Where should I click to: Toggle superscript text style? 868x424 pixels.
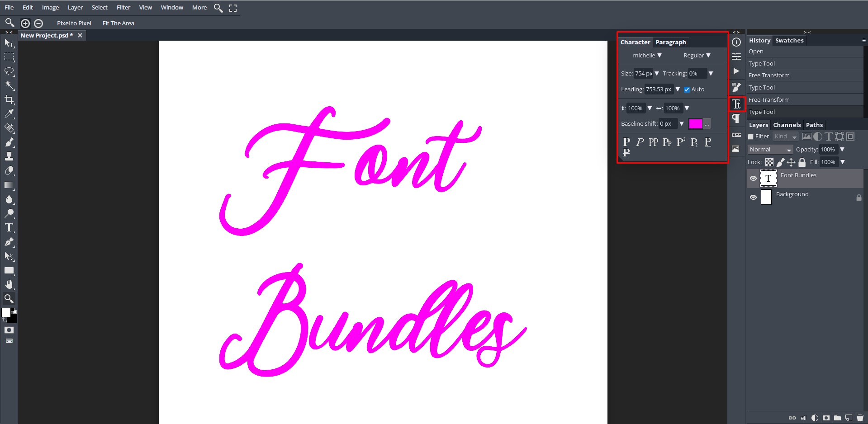[x=681, y=142]
